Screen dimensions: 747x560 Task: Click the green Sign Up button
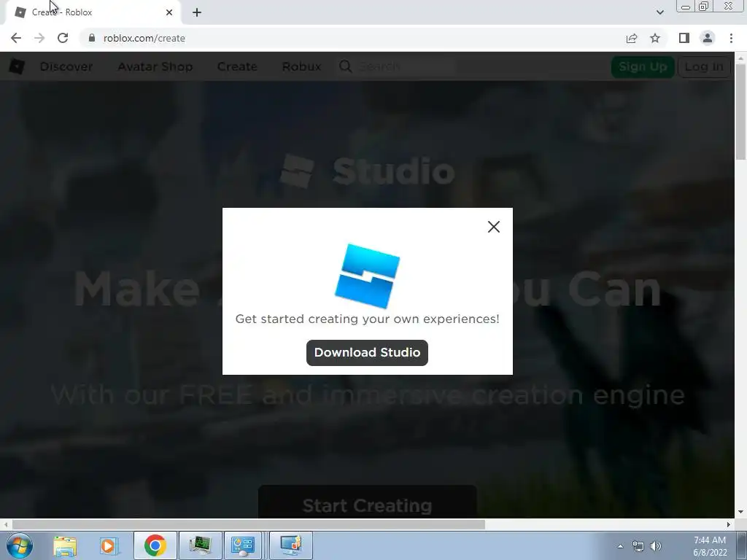click(643, 66)
